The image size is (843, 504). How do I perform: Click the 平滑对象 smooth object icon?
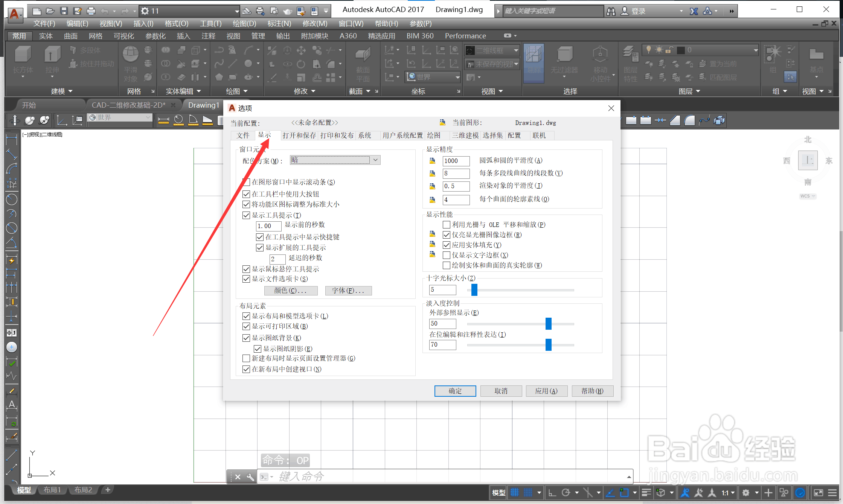[x=131, y=63]
